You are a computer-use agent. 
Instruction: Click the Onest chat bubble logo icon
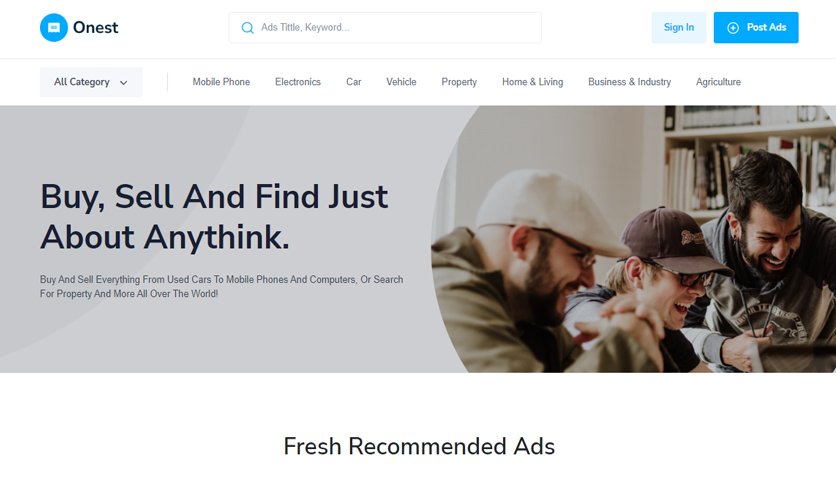(54, 28)
